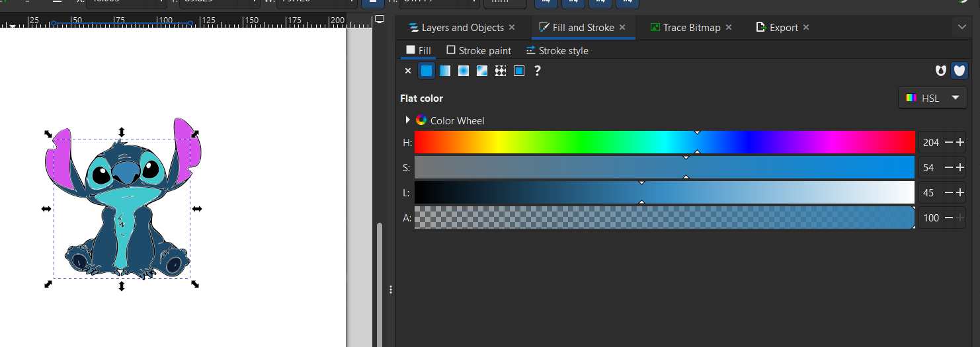Click the Export tab icon
Screen dimensions: 980x347
point(761,28)
